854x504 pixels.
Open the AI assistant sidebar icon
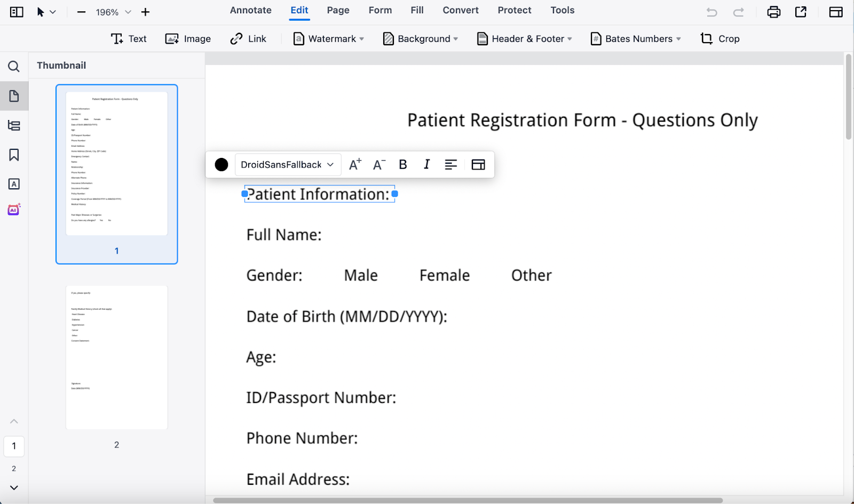pyautogui.click(x=14, y=210)
